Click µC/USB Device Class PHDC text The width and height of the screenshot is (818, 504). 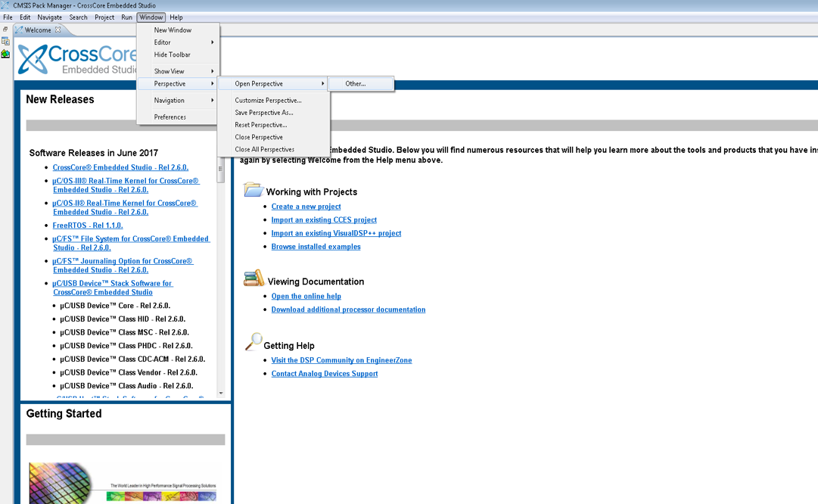point(126,346)
